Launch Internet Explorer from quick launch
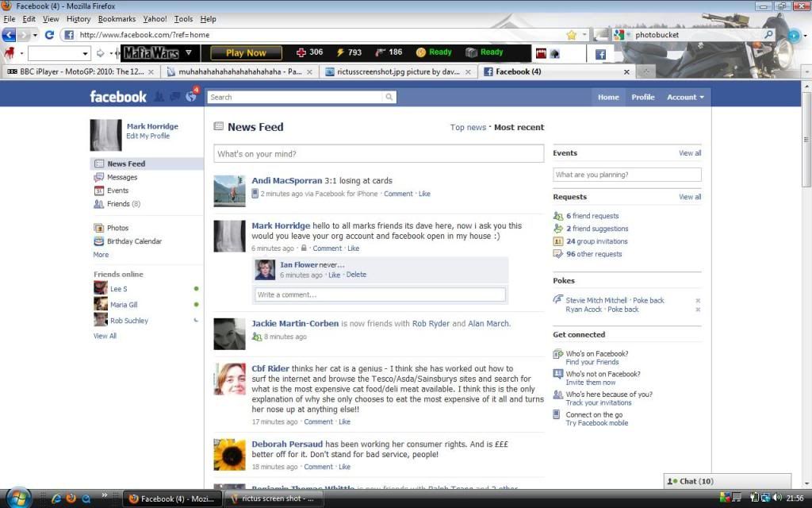 [56, 498]
